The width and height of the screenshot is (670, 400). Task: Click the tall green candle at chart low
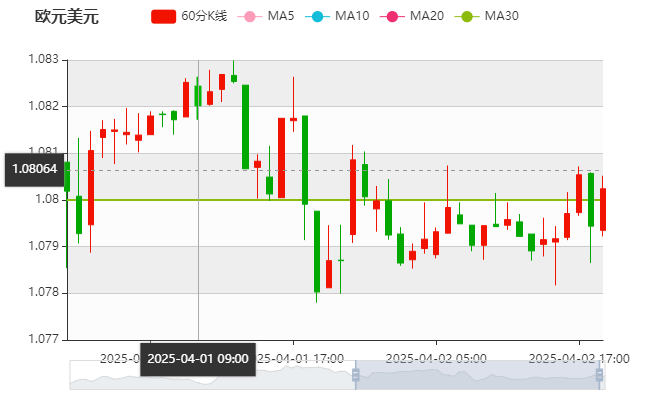tap(317, 252)
